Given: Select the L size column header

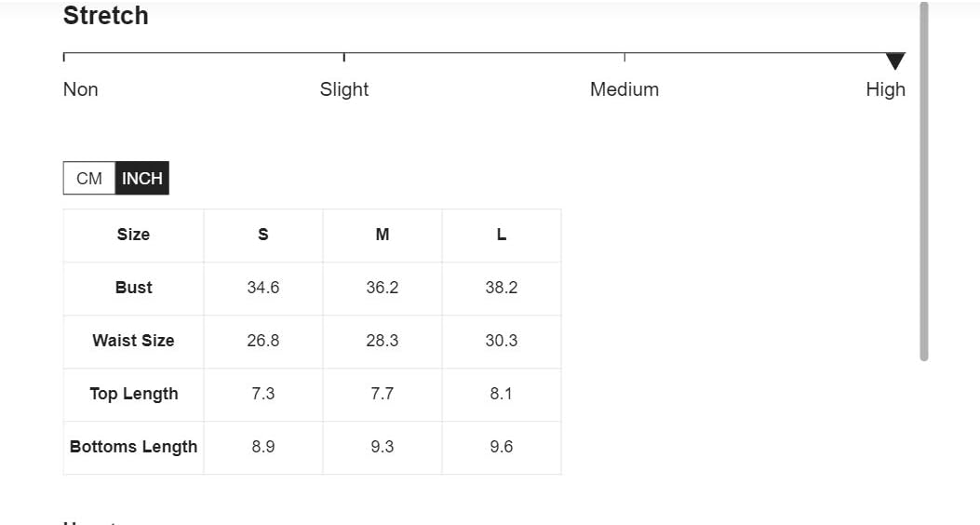Looking at the screenshot, I should (502, 235).
